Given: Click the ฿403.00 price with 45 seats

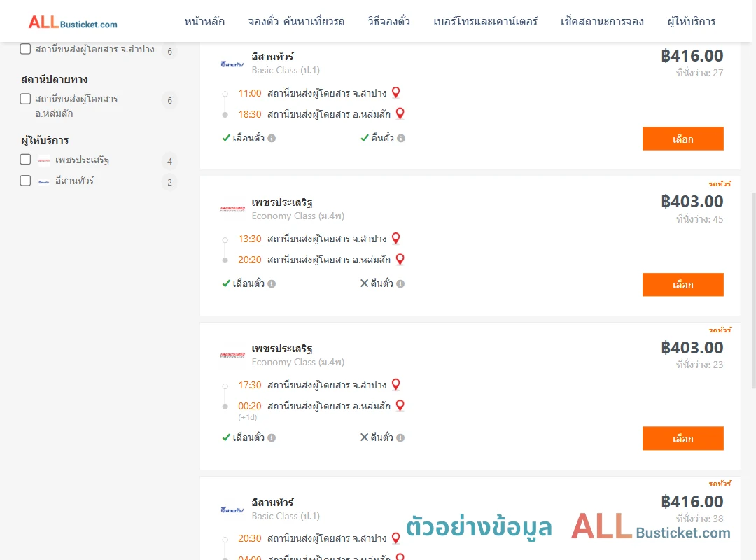Looking at the screenshot, I should pyautogui.click(x=692, y=202).
